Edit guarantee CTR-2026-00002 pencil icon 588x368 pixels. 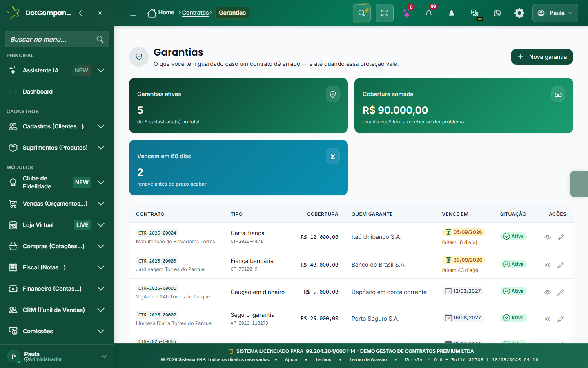[x=561, y=319]
